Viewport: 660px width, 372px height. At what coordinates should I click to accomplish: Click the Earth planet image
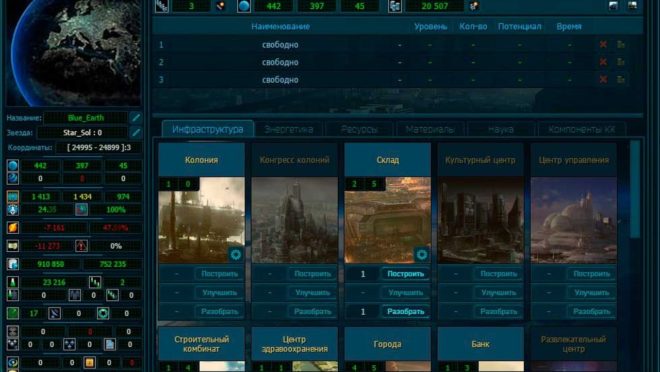pyautogui.click(x=74, y=53)
